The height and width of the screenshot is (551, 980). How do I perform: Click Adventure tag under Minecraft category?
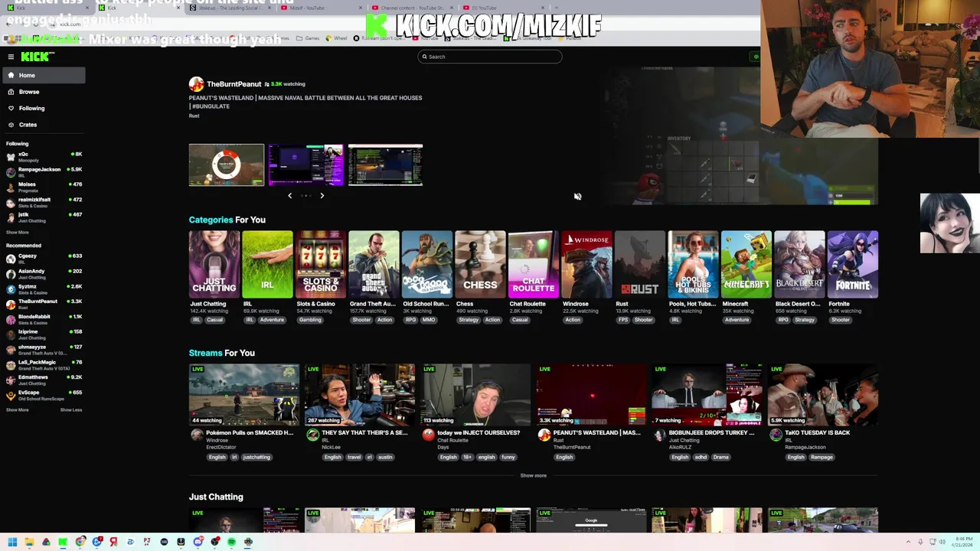pos(737,320)
